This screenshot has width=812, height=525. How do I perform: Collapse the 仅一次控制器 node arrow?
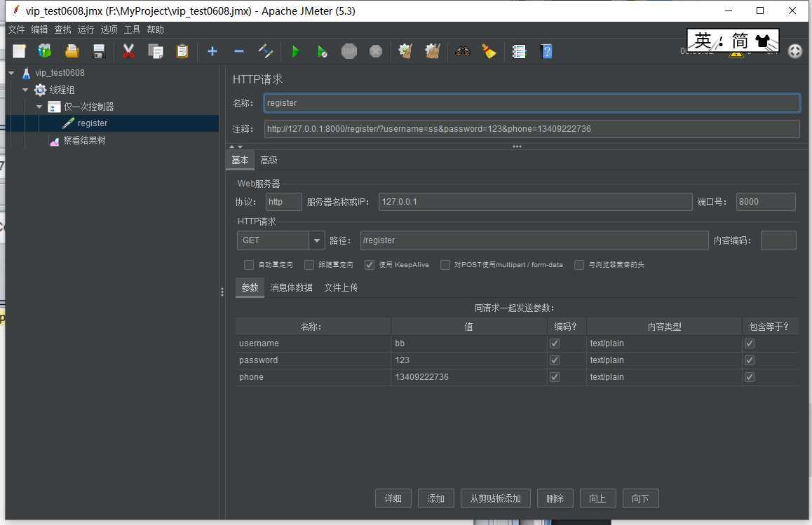click(x=39, y=107)
